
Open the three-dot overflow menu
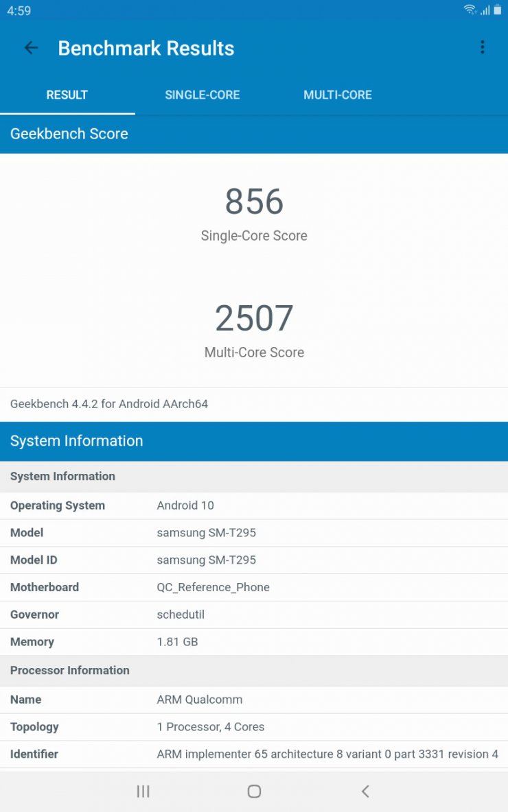pos(482,47)
